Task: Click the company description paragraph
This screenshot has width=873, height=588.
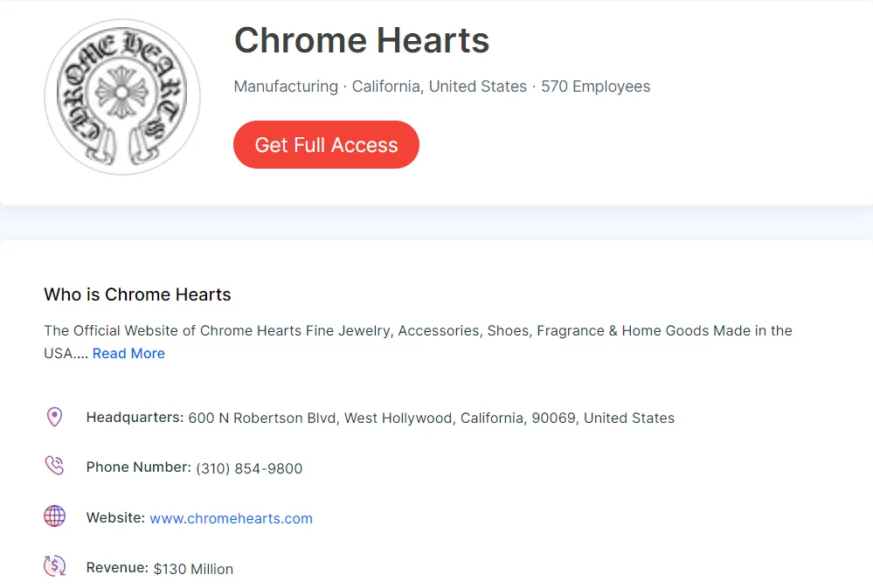Action: pos(418,330)
